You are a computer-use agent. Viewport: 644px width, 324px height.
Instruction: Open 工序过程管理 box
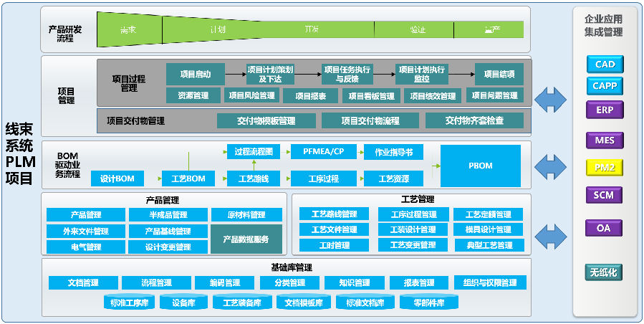413,214
